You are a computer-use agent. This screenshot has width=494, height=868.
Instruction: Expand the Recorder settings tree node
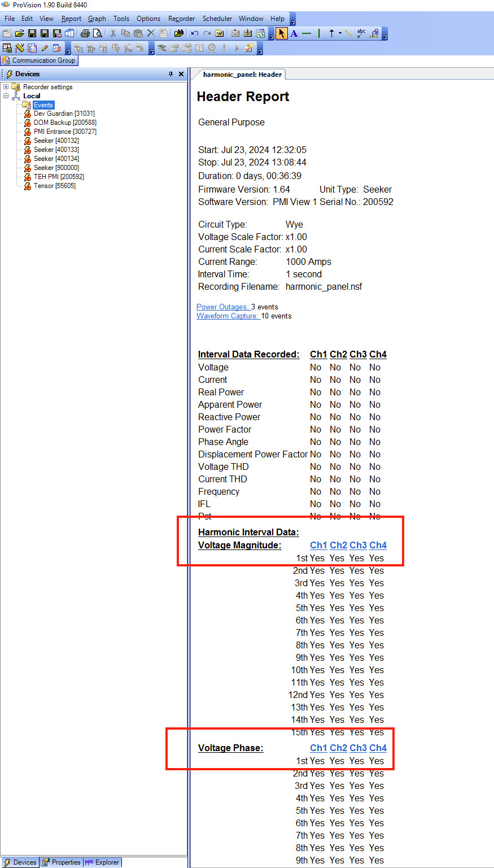pos(6,87)
